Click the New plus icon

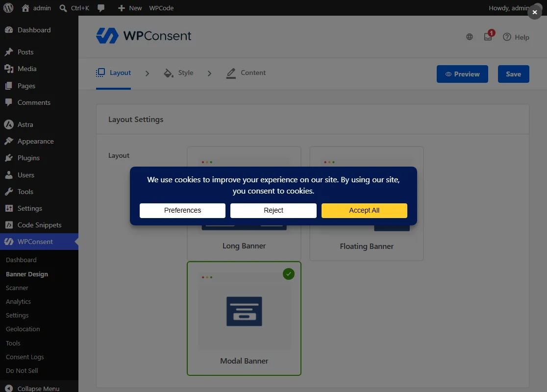point(121,8)
